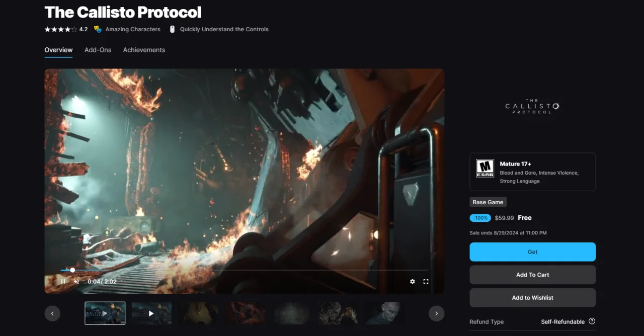Click the Base Game tag
Viewport: 644px width, 336px height.
(x=488, y=202)
